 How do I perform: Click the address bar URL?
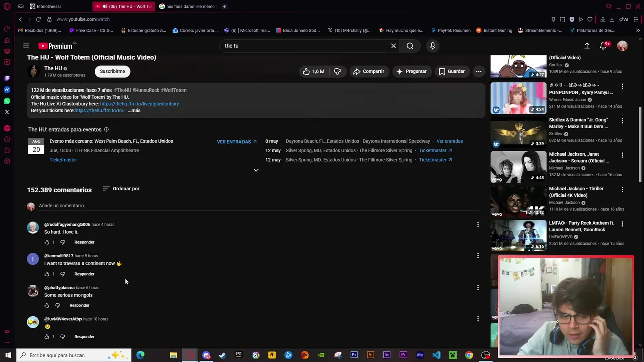click(x=83, y=19)
